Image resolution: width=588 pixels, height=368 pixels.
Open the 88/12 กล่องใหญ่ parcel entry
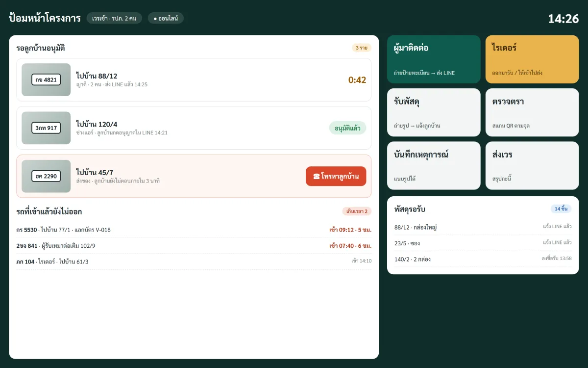pyautogui.click(x=483, y=227)
